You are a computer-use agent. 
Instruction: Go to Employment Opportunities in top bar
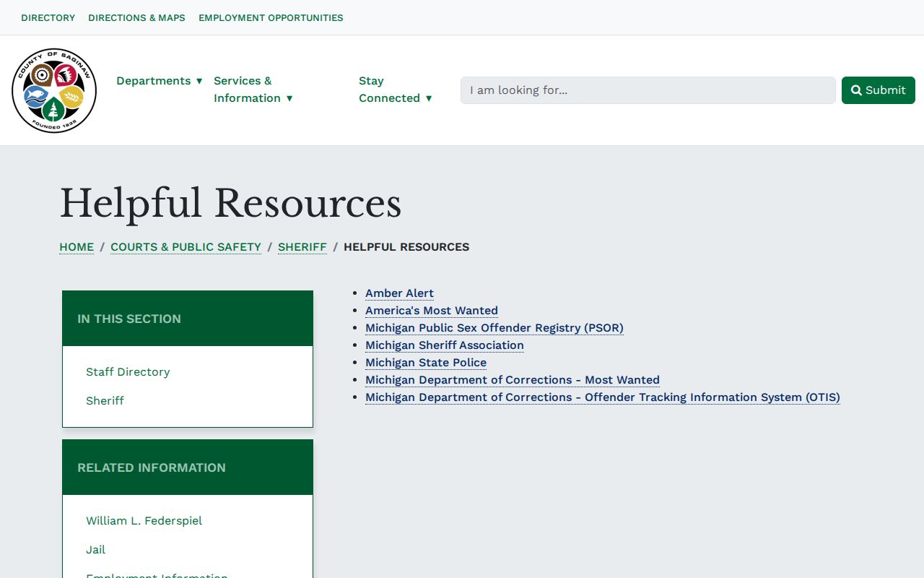pos(271,17)
